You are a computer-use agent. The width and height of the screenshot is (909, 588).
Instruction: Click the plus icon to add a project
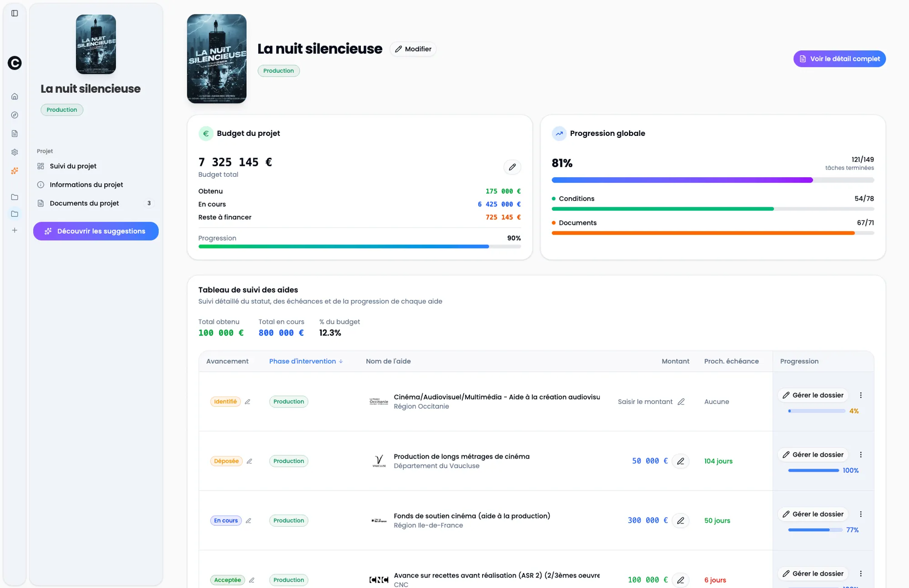tap(15, 230)
